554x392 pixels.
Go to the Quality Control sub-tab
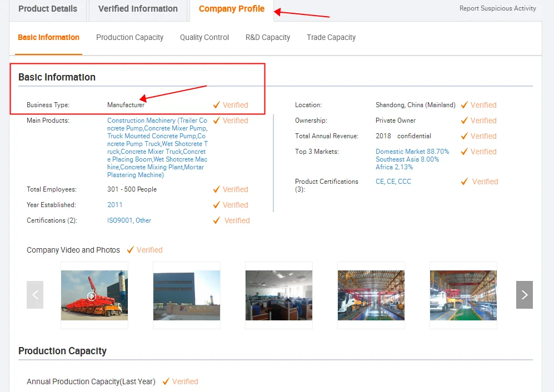(x=204, y=38)
